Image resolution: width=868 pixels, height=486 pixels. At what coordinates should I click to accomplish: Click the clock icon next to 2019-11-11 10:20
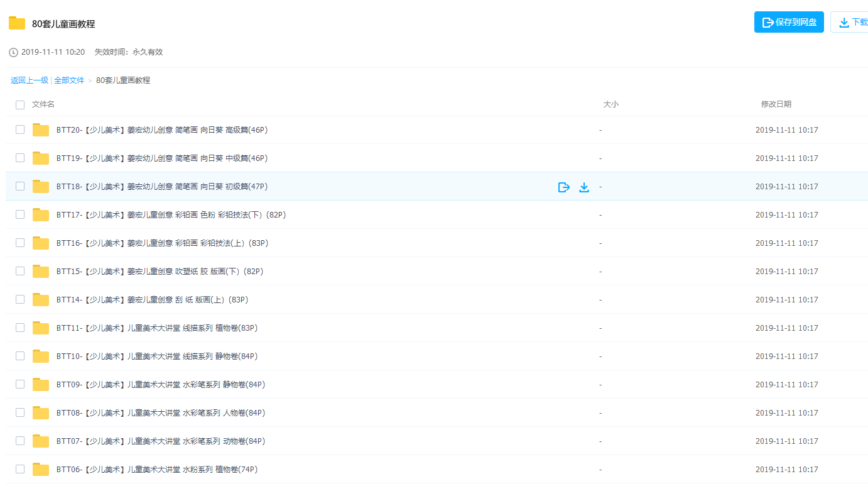click(x=13, y=52)
